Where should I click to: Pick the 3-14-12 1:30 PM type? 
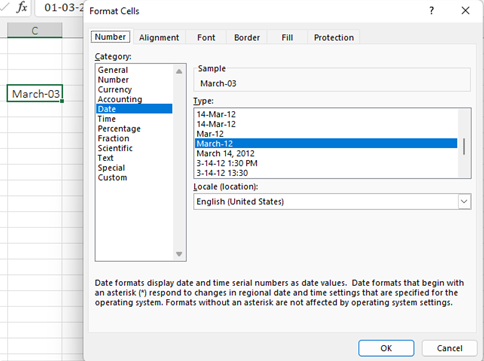click(x=326, y=163)
